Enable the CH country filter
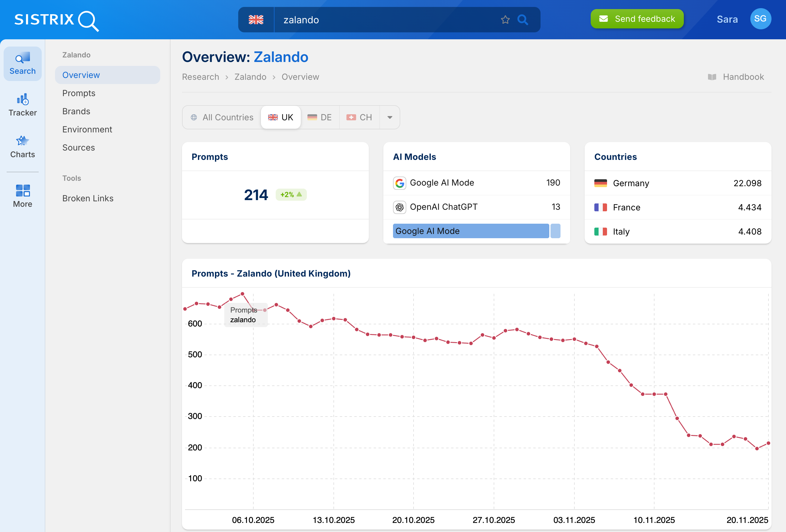786x532 pixels. click(359, 117)
